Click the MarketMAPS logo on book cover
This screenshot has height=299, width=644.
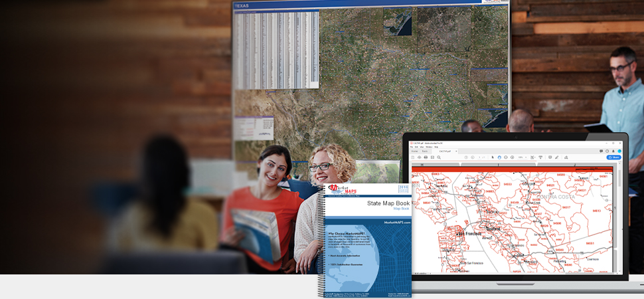pos(344,190)
